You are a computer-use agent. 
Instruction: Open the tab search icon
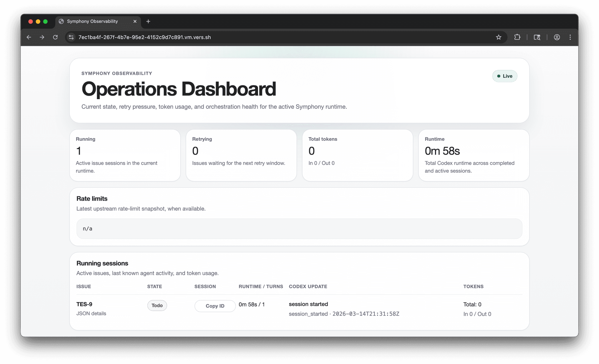point(537,37)
